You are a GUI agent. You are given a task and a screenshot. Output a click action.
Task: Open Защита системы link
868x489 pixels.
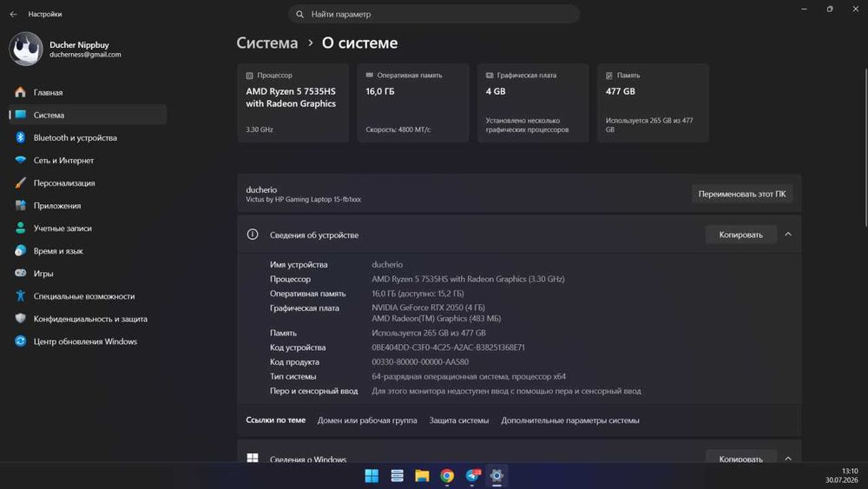[x=459, y=420]
